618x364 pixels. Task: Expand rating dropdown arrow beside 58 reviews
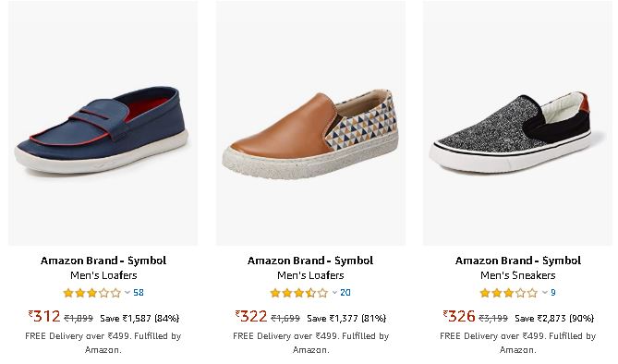pos(127,293)
